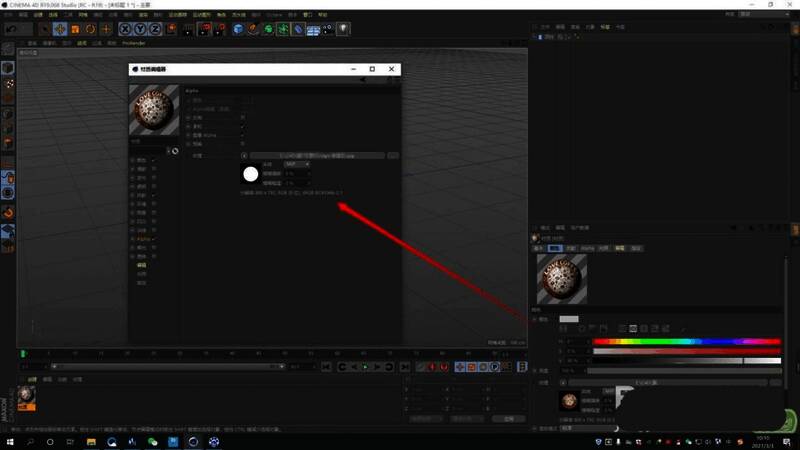Viewport: 800px width, 450px height.
Task: Click the texture file path button
Action: click(x=318, y=155)
